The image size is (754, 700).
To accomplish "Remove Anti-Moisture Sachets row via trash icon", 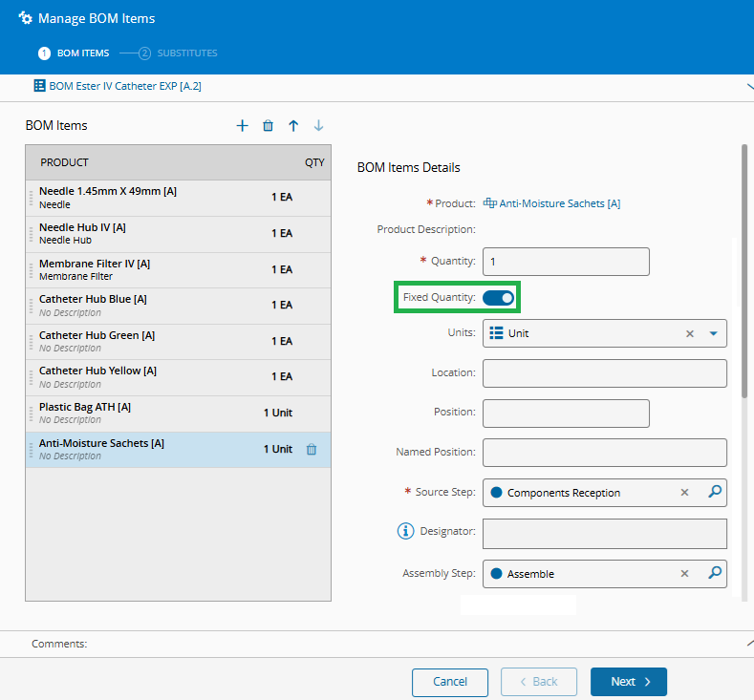I will [x=312, y=450].
